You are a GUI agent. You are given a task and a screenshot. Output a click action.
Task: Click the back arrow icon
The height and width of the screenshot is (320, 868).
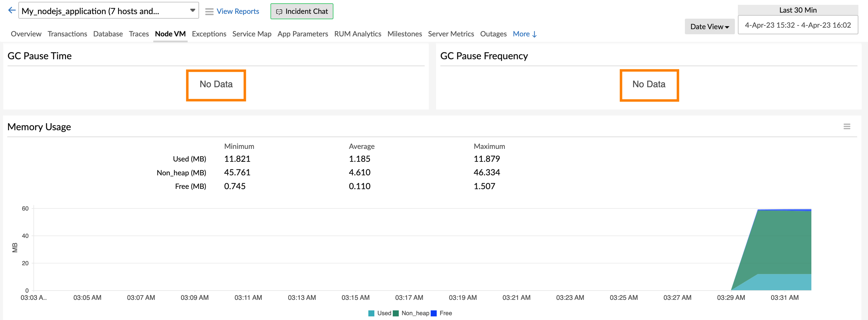click(x=12, y=11)
